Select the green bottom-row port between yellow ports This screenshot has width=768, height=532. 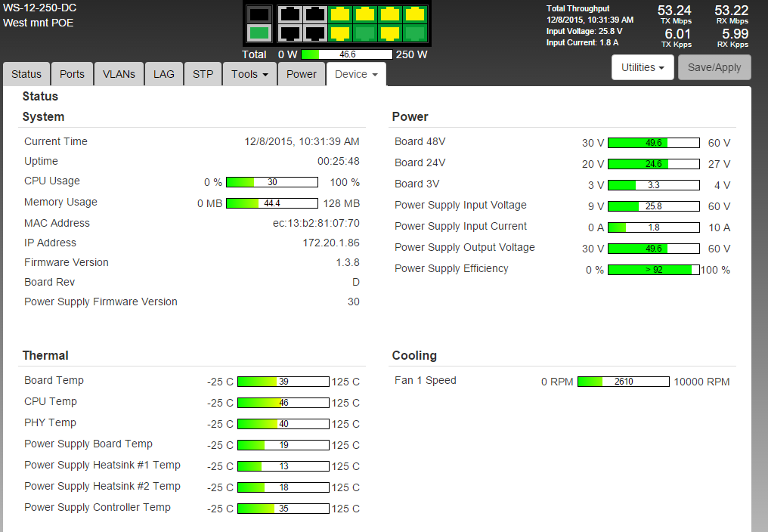365,32
